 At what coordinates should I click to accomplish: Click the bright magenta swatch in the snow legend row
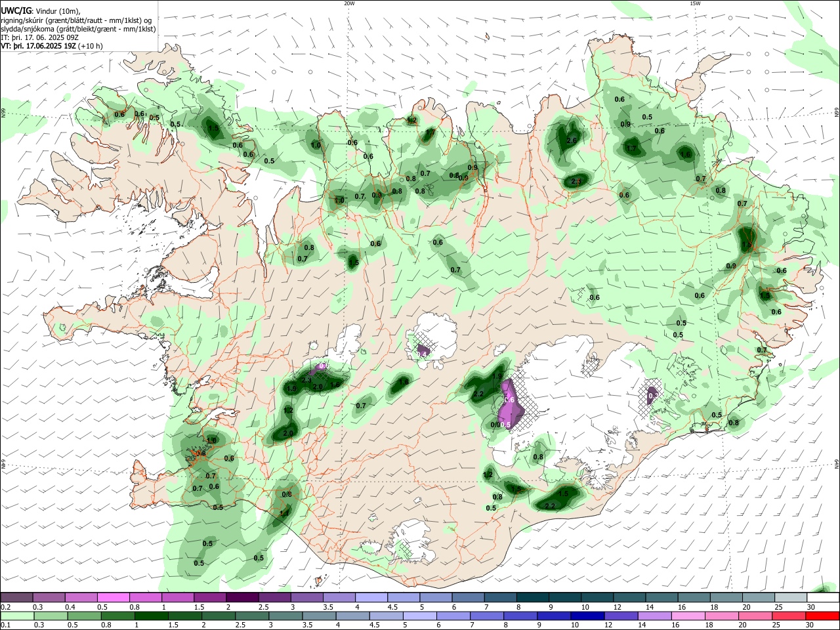(x=113, y=598)
